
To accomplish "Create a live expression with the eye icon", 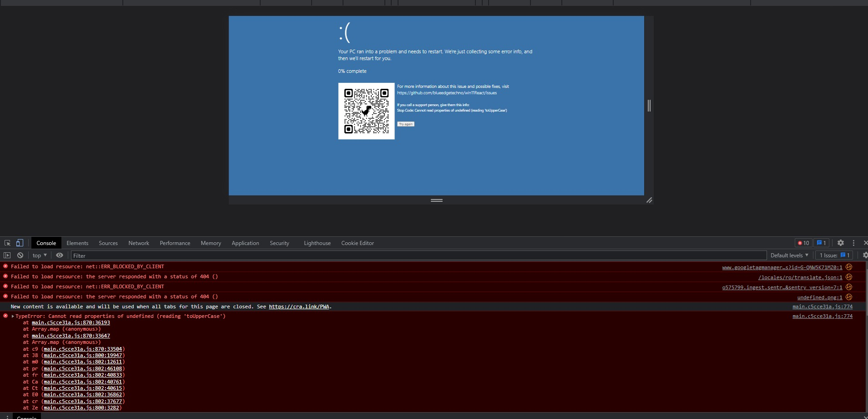I will (x=59, y=255).
